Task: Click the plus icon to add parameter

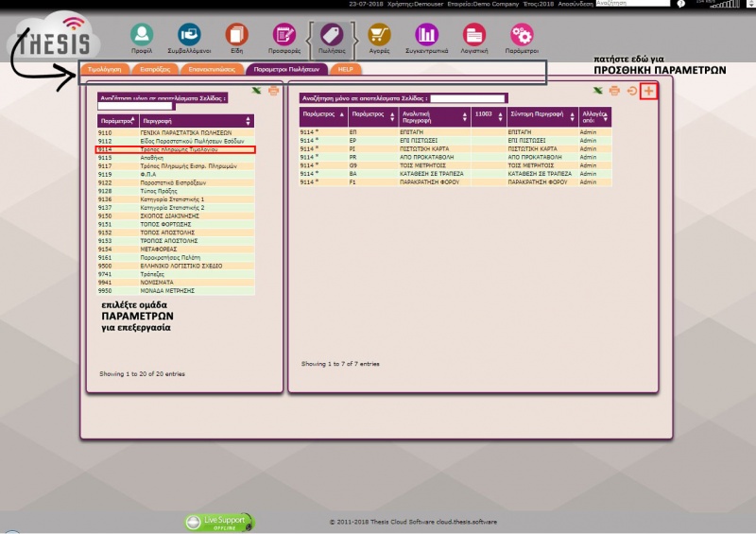Action: (x=648, y=91)
